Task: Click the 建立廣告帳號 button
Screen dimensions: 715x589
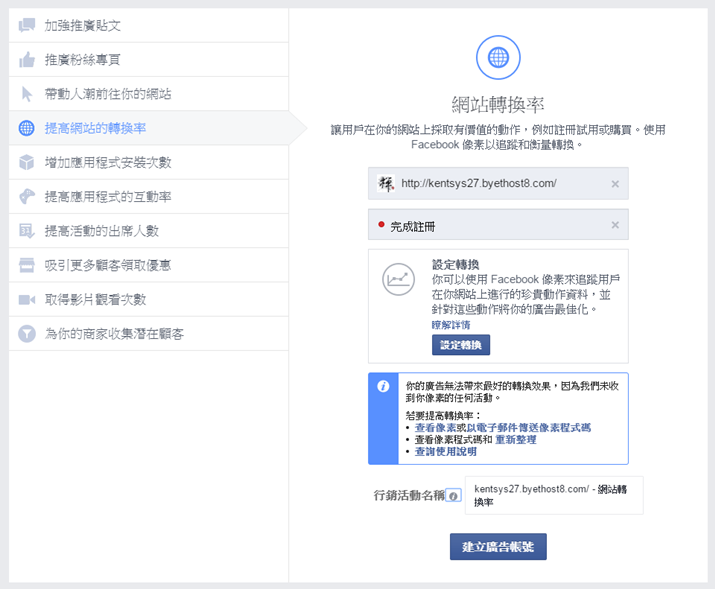Action: tap(498, 547)
